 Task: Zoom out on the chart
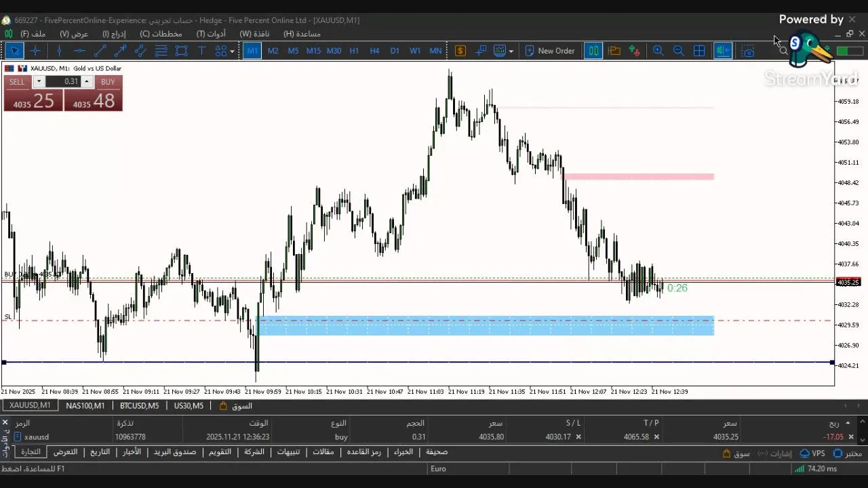[x=678, y=51]
